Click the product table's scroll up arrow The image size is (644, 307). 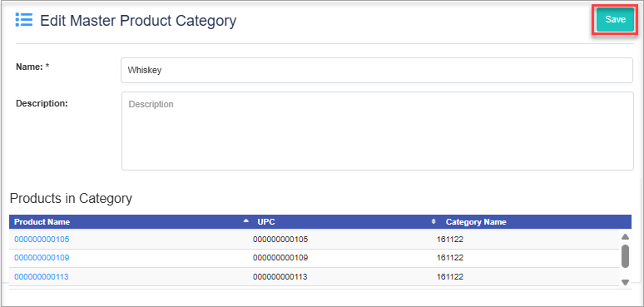pos(625,237)
